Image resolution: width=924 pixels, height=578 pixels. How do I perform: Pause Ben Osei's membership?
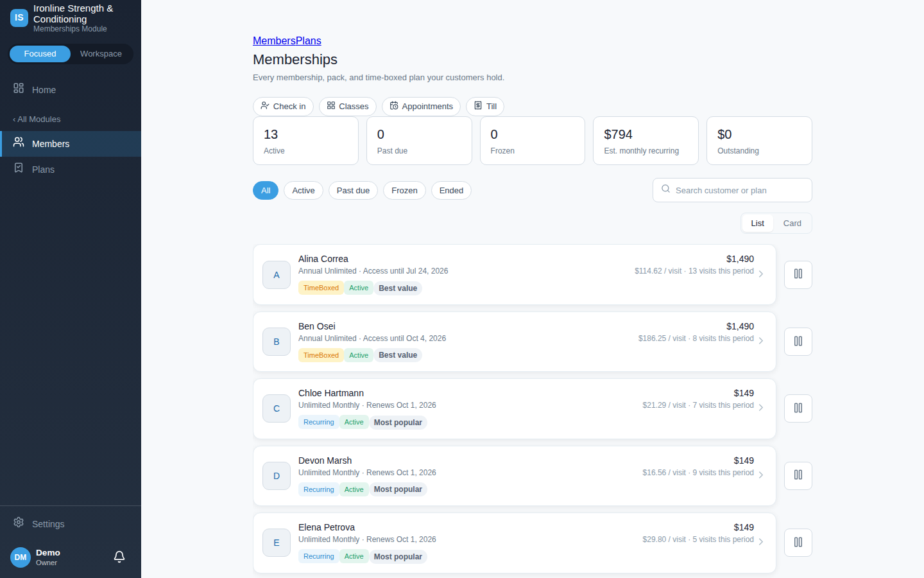798,342
